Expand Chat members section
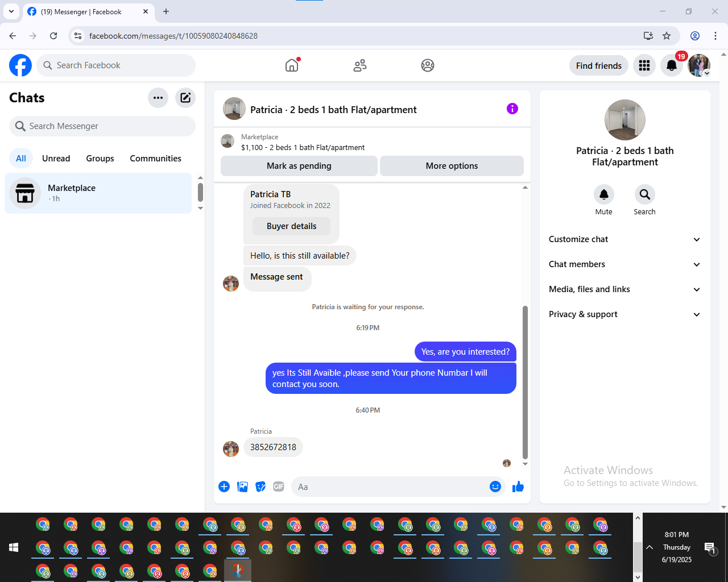The height and width of the screenshot is (582, 728). [x=625, y=264]
